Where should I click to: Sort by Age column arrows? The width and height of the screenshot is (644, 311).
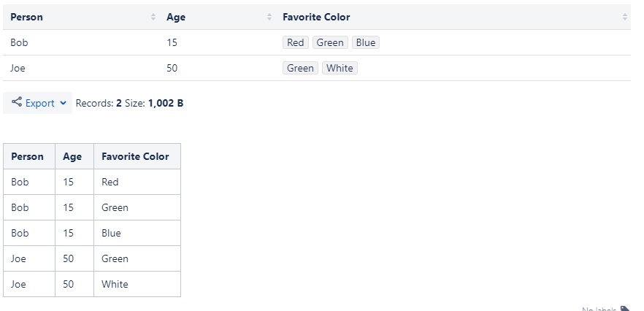pos(269,17)
